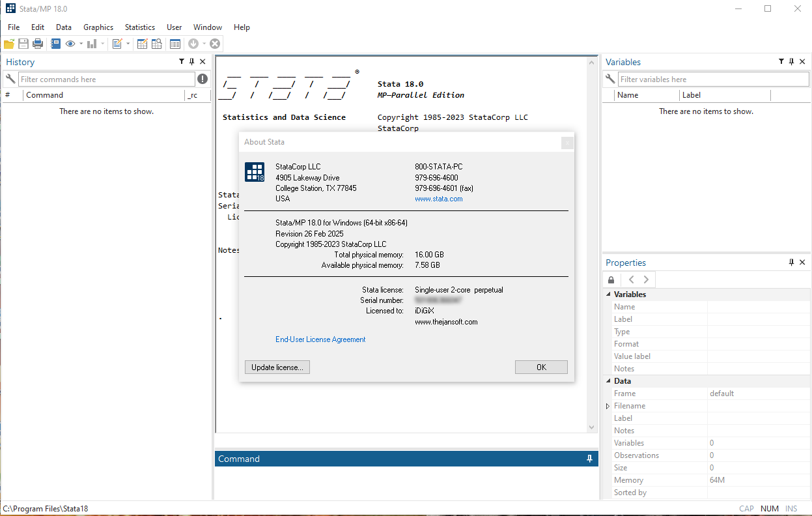Click the Frame value 'default'
The height and width of the screenshot is (516, 812).
tap(721, 394)
